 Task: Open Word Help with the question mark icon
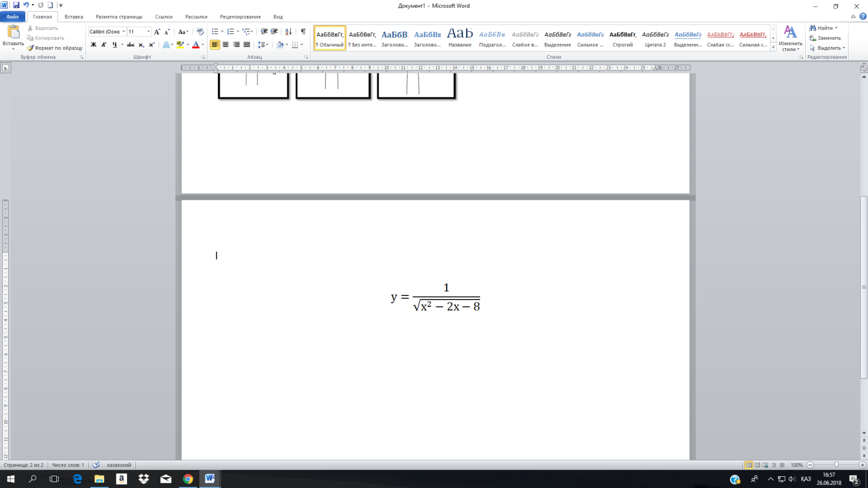click(862, 16)
